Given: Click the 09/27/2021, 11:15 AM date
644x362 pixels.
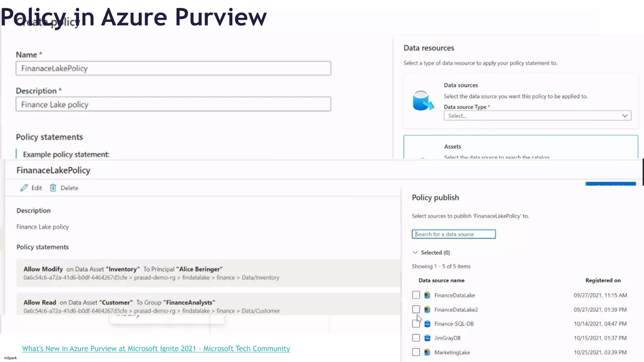Looking at the screenshot, I should click(x=600, y=295).
